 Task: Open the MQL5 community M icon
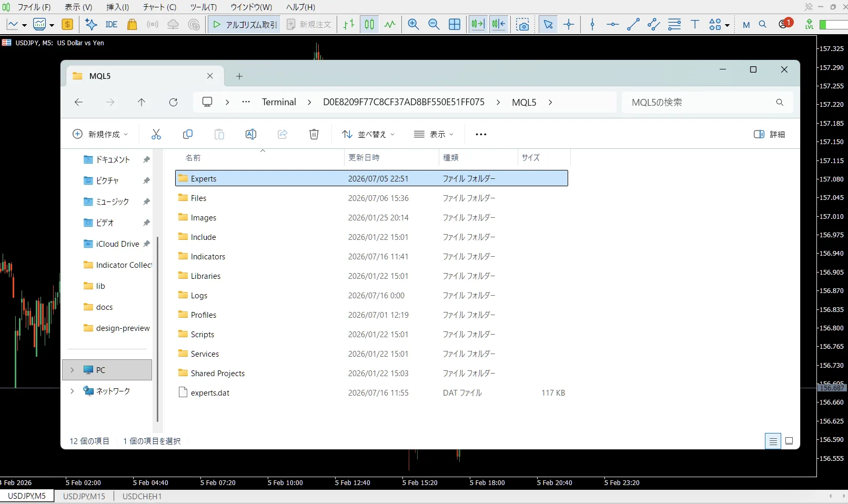click(x=746, y=25)
